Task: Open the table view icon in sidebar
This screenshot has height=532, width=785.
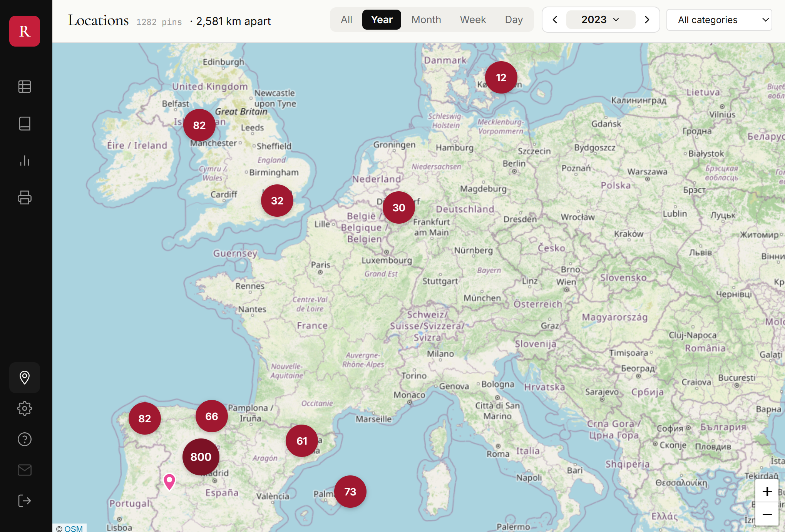Action: (x=25, y=87)
